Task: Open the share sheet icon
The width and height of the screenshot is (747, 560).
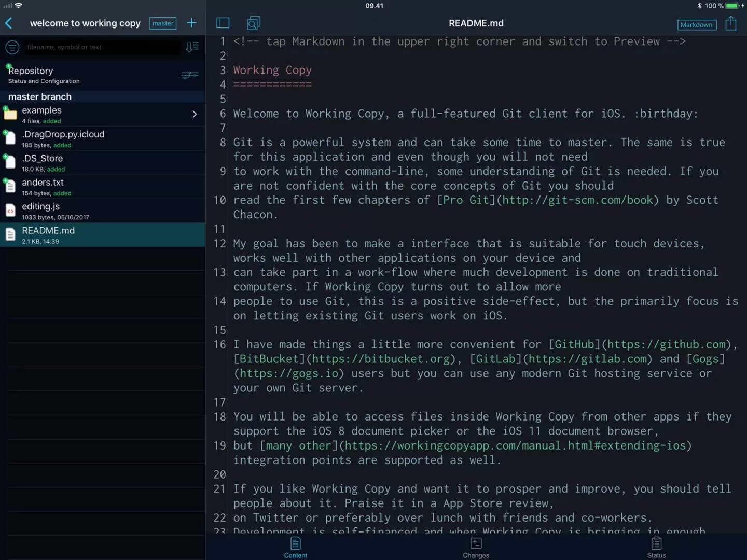Action: tap(731, 23)
